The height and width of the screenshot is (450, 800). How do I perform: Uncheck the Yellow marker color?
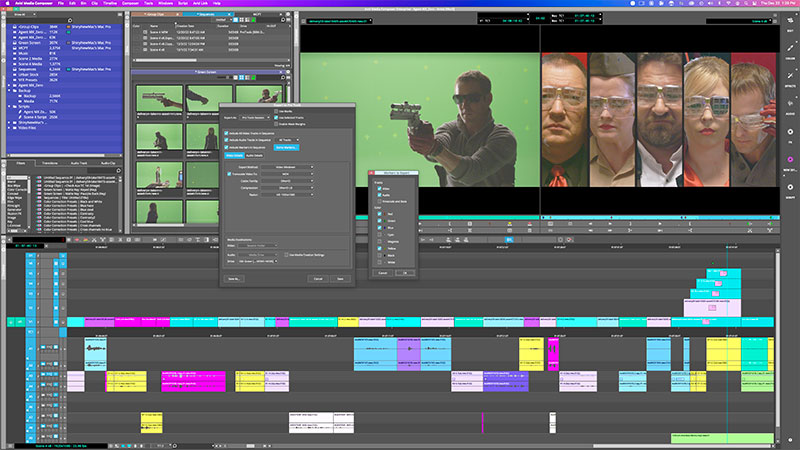click(x=380, y=248)
